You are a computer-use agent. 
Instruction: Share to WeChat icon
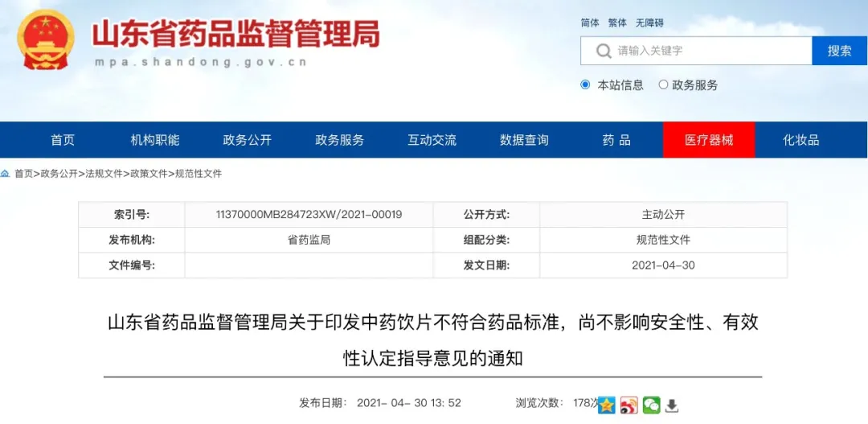point(652,405)
